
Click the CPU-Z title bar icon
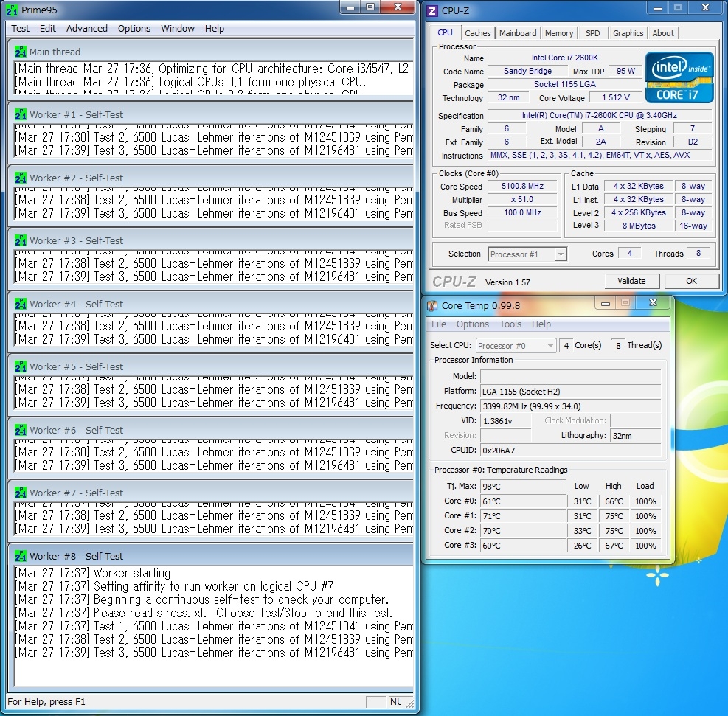click(x=432, y=10)
